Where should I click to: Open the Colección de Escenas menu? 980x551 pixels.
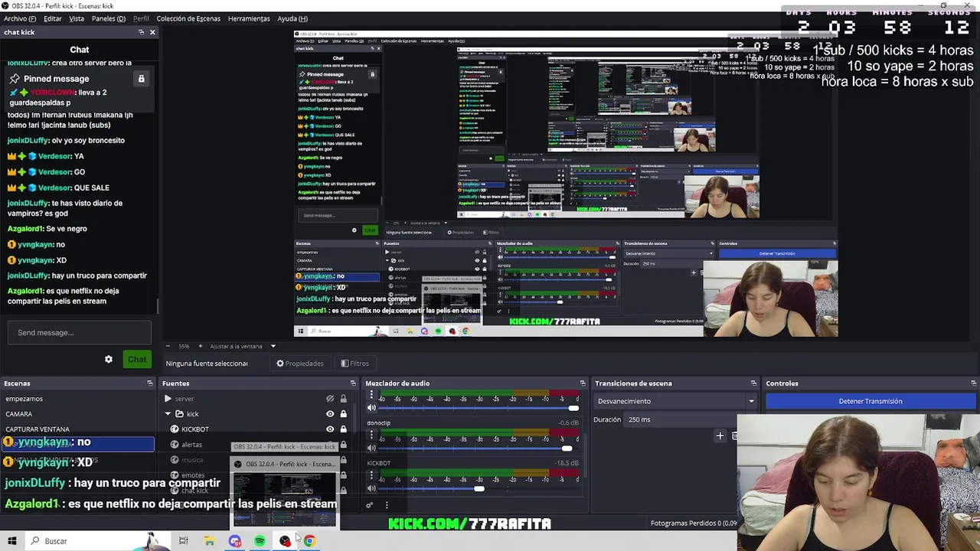(x=188, y=18)
